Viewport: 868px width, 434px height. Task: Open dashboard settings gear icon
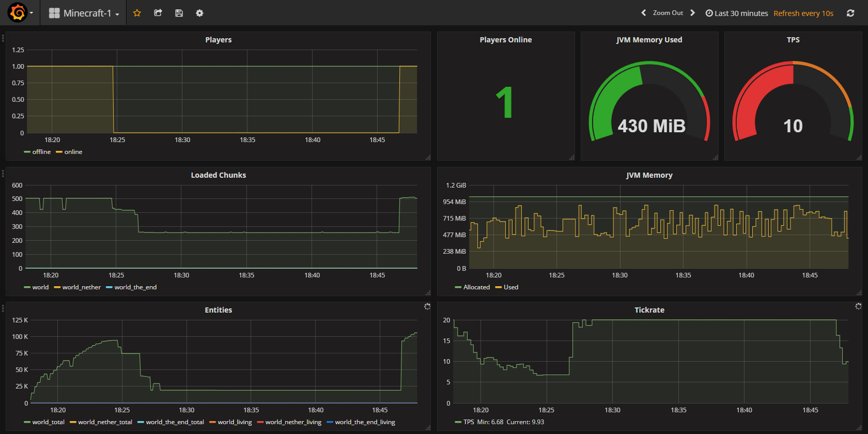pyautogui.click(x=199, y=13)
